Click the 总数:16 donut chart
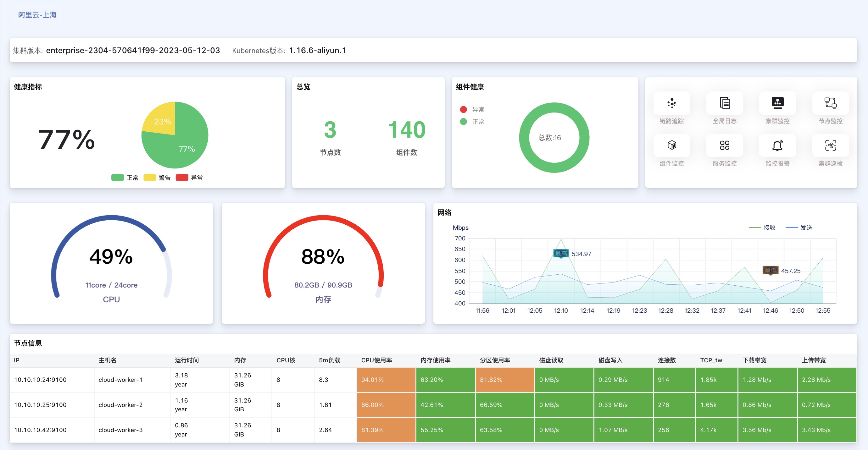The width and height of the screenshot is (868, 450). (554, 138)
